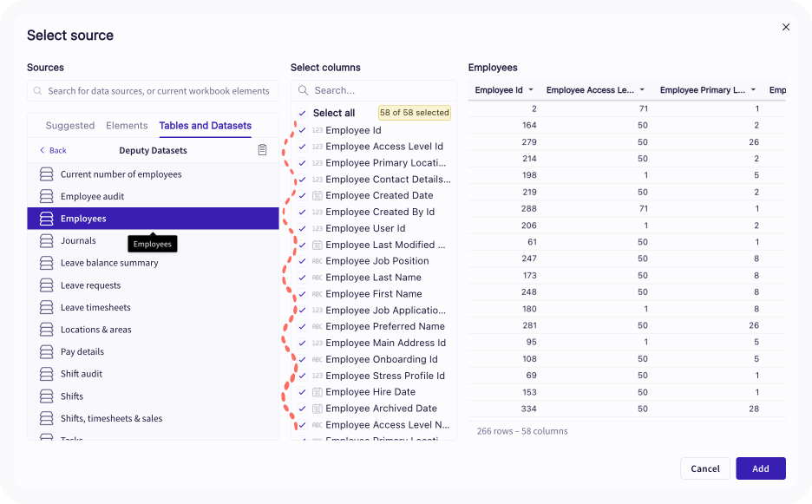Uncheck Employee Main Address Id checkbox

[303, 343]
